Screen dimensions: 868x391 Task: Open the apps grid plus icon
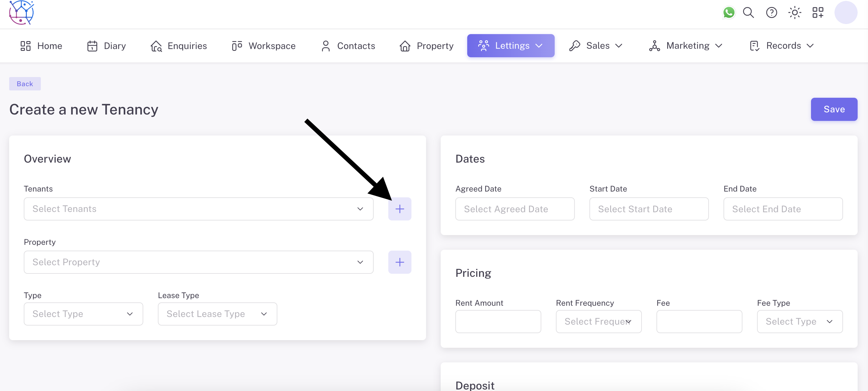pos(818,13)
